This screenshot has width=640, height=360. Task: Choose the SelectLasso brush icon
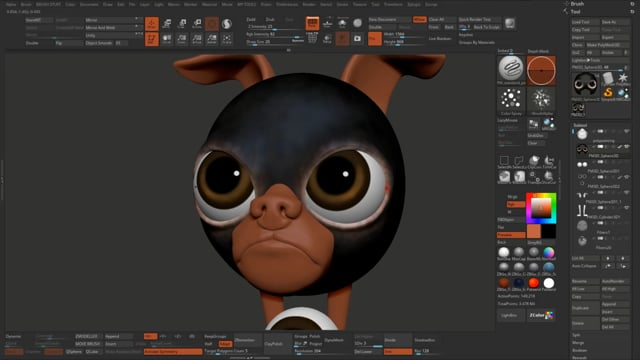(519, 161)
